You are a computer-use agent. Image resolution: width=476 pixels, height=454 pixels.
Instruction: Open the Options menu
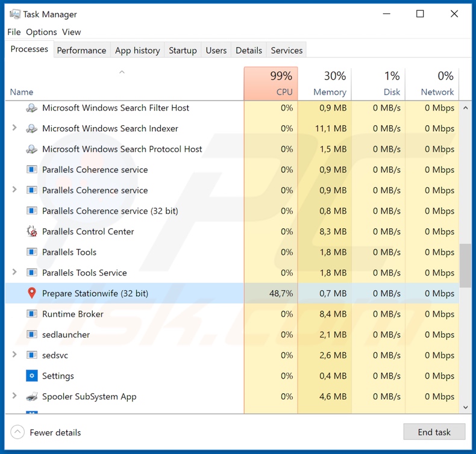point(42,32)
